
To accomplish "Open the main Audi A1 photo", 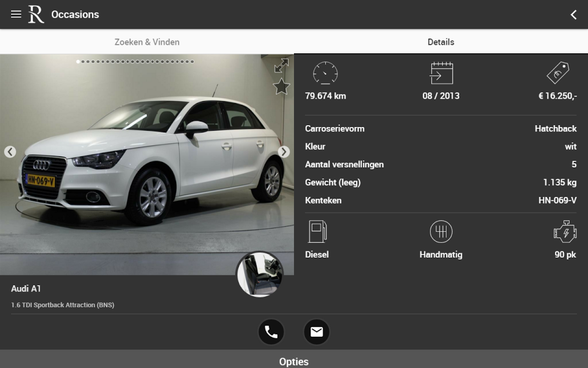I will point(147,165).
